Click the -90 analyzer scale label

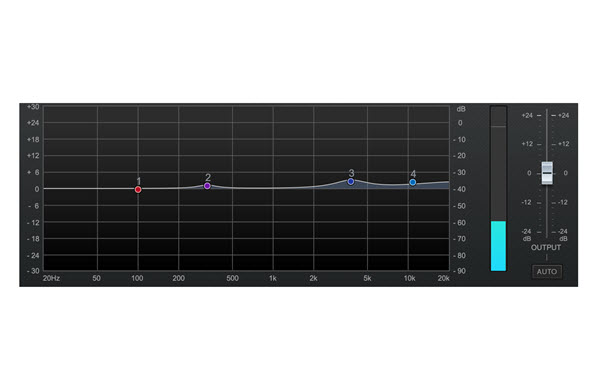click(x=460, y=271)
